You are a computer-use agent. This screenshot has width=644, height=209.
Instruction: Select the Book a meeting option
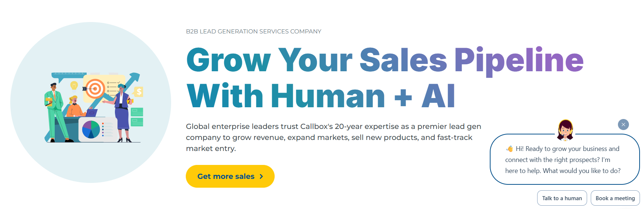(615, 198)
